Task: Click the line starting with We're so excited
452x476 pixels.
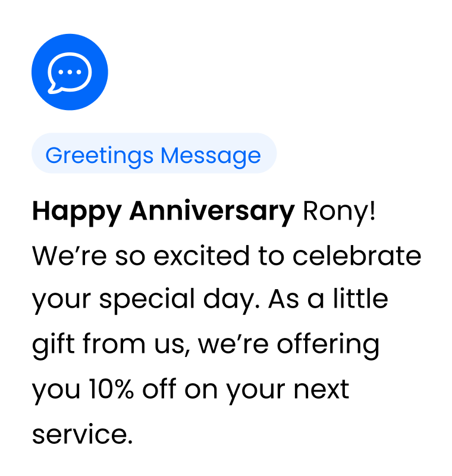Action: click(227, 256)
